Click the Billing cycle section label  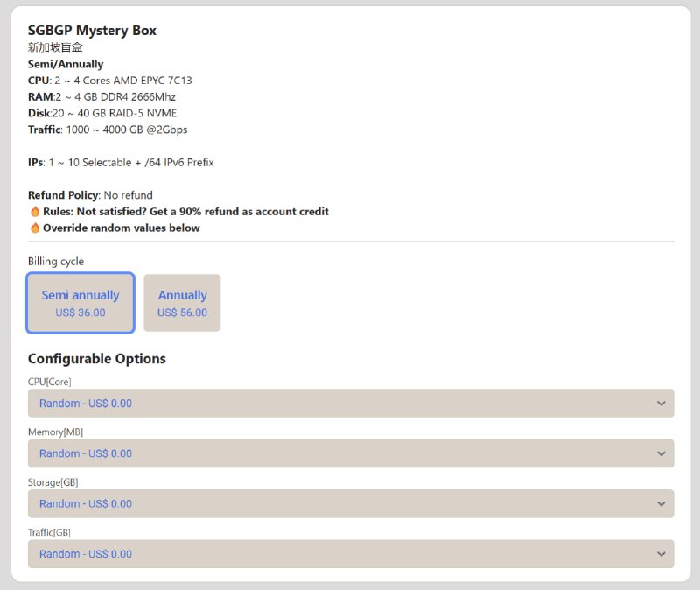click(55, 261)
